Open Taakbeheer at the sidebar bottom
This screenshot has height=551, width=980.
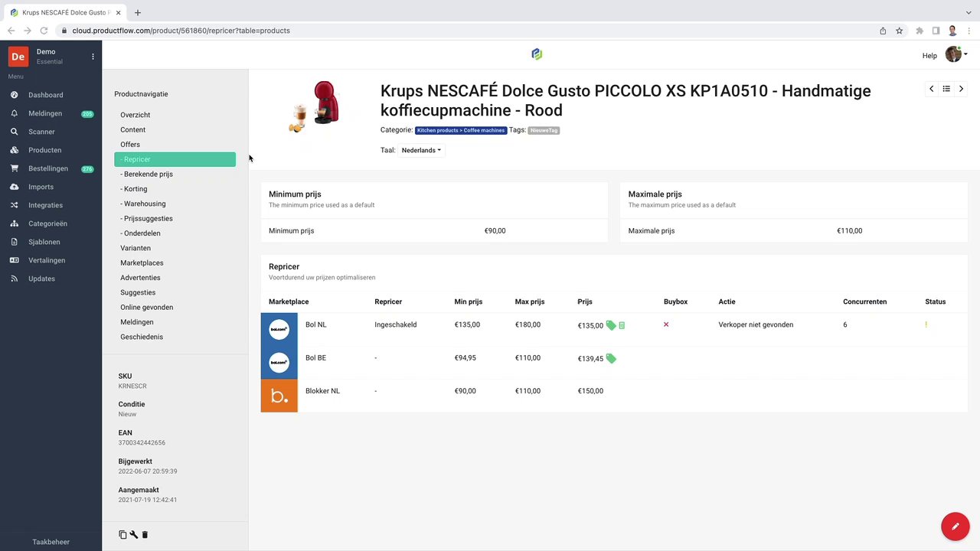(x=51, y=542)
